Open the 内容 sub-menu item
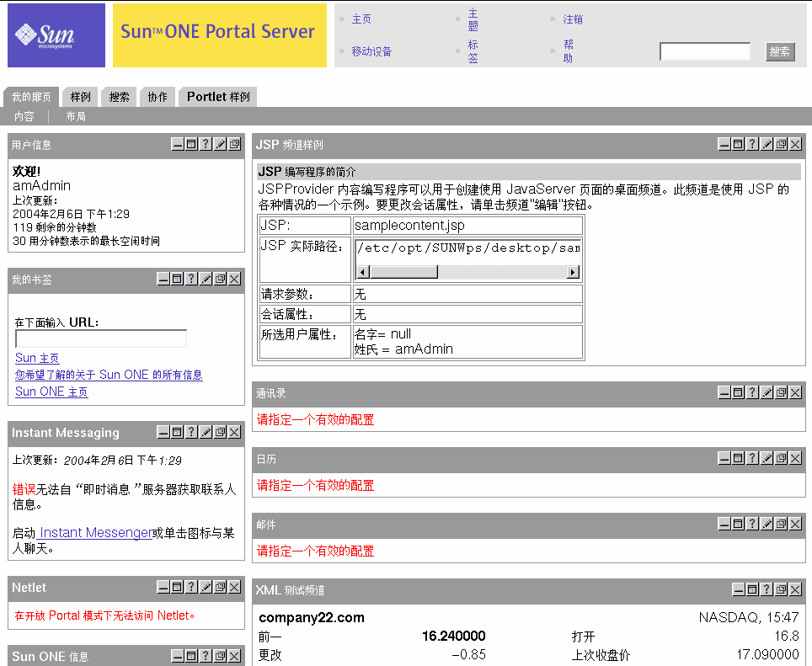The width and height of the screenshot is (812, 666). [24, 117]
